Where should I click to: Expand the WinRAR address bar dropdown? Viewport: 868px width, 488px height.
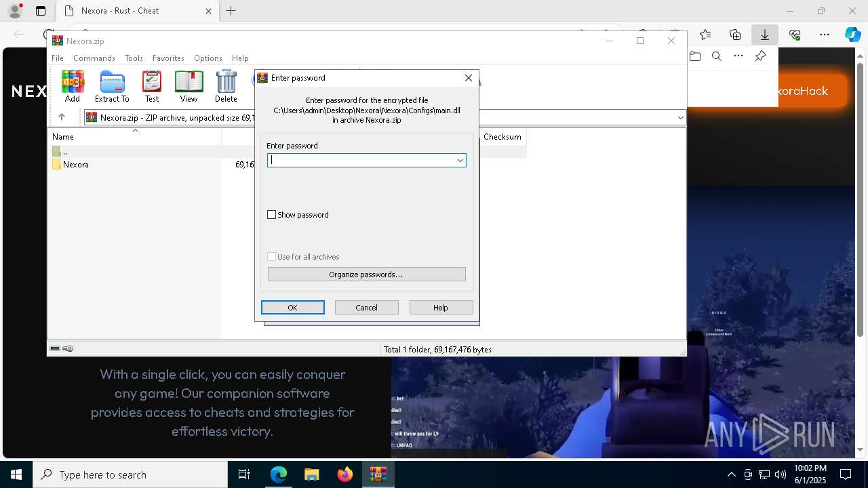click(x=680, y=118)
